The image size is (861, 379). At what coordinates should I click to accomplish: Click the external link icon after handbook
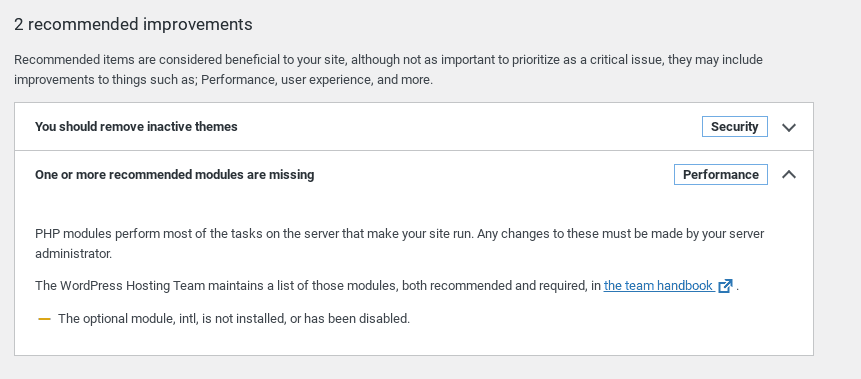pyautogui.click(x=725, y=286)
